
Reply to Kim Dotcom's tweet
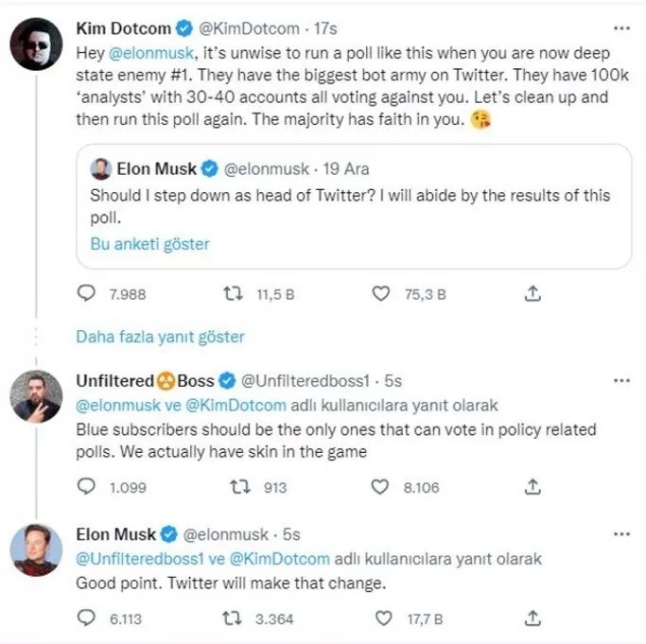[86, 294]
